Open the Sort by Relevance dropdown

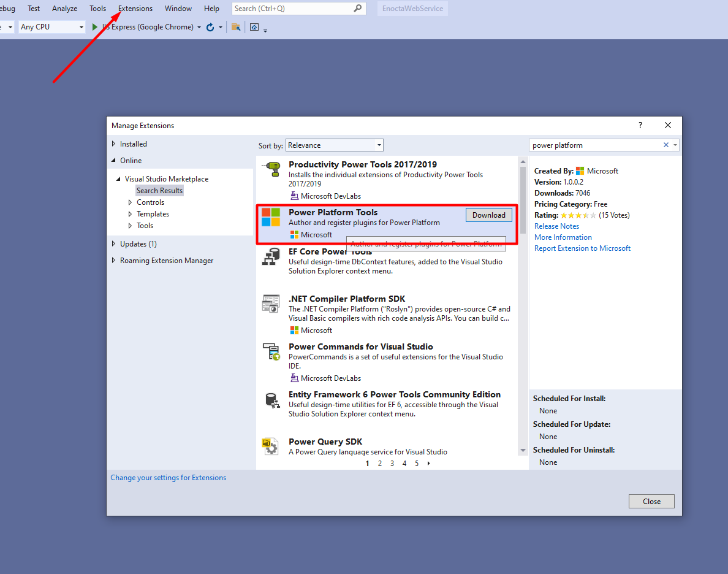pos(335,145)
